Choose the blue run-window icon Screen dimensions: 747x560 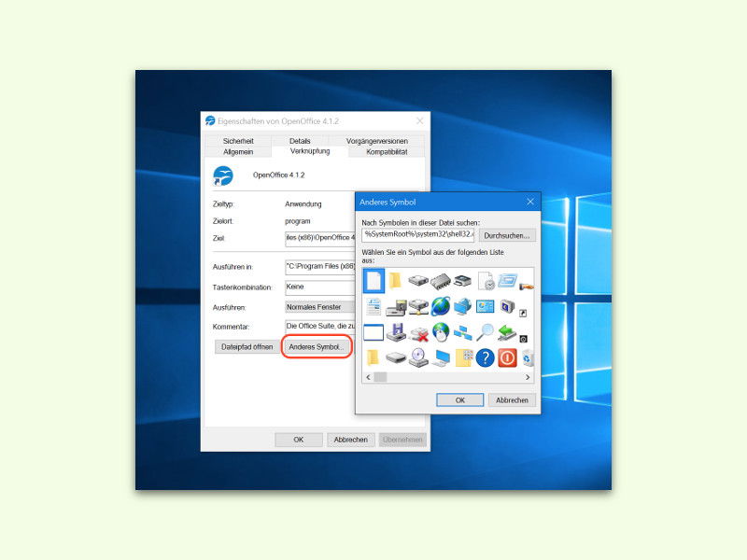508,280
